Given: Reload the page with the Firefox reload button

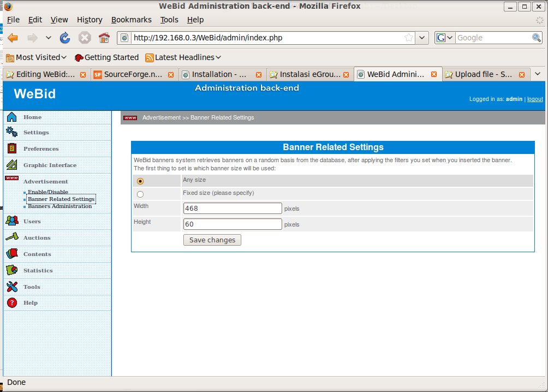Looking at the screenshot, I should [65, 38].
